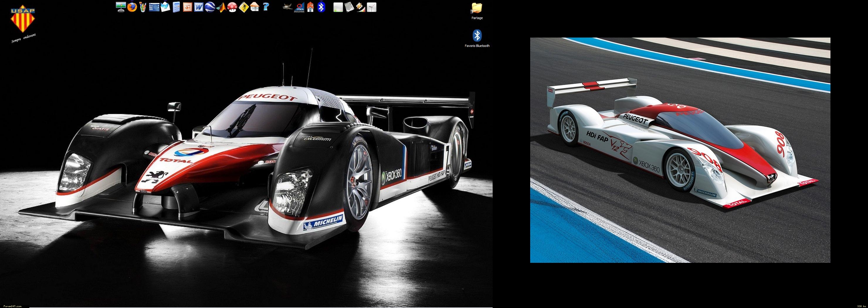
Task: Open the Winamp lightning bolt dock icon
Action: (x=360, y=7)
